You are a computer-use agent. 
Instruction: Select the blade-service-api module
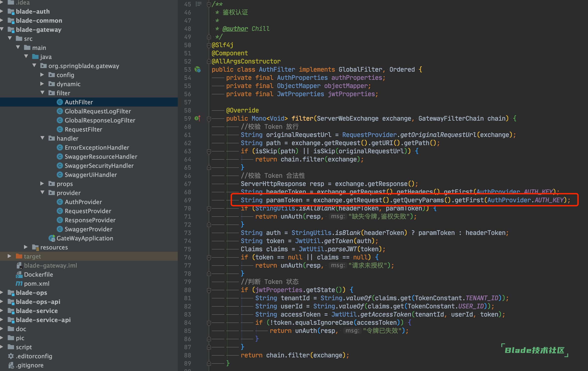(x=43, y=320)
